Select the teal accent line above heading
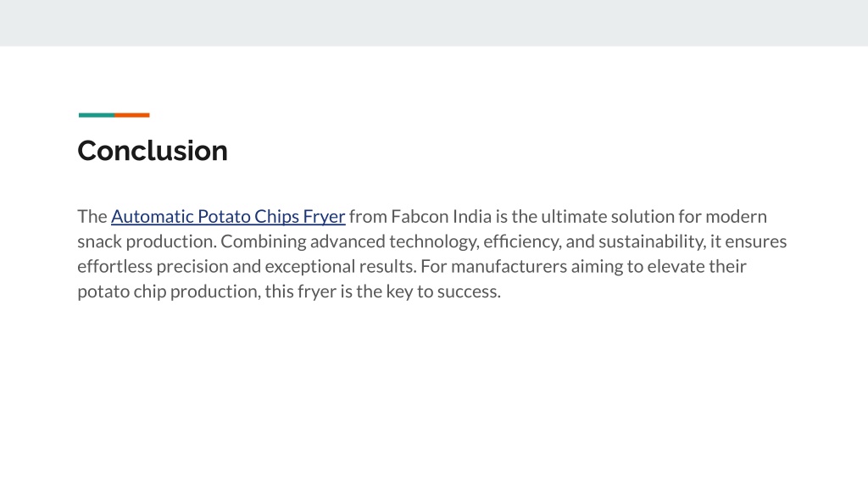Image resolution: width=868 pixels, height=488 pixels. [x=97, y=115]
